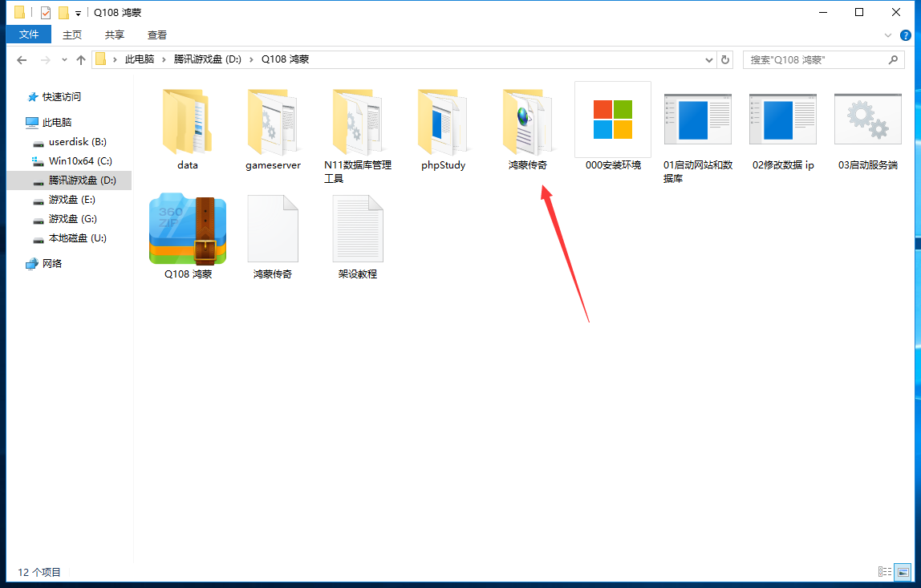Select 快速访问 in navigation pane
This screenshot has width=921, height=588.
pos(61,96)
